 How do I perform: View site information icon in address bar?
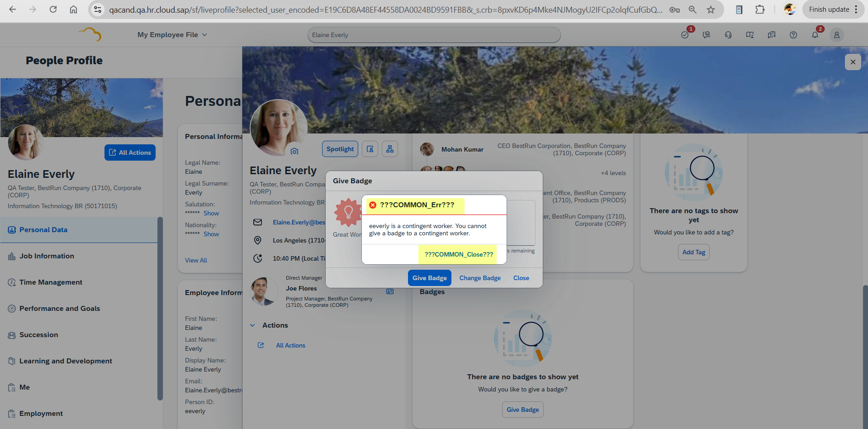97,10
